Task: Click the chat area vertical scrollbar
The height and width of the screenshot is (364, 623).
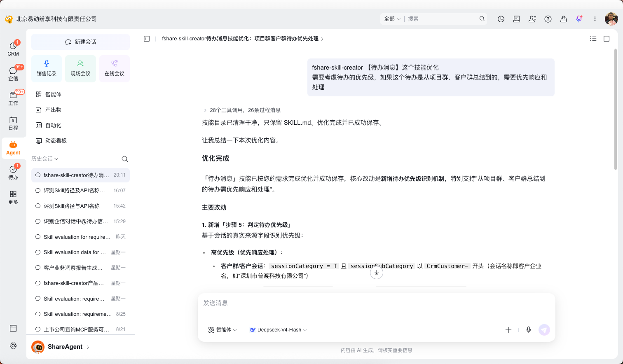Action: tap(616, 109)
